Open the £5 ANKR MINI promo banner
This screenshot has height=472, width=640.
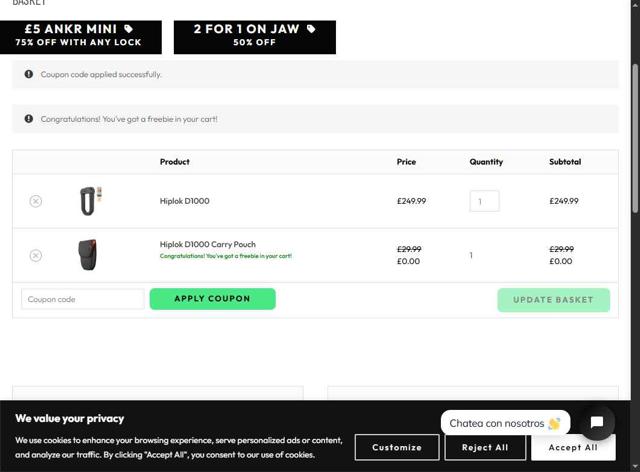80,37
